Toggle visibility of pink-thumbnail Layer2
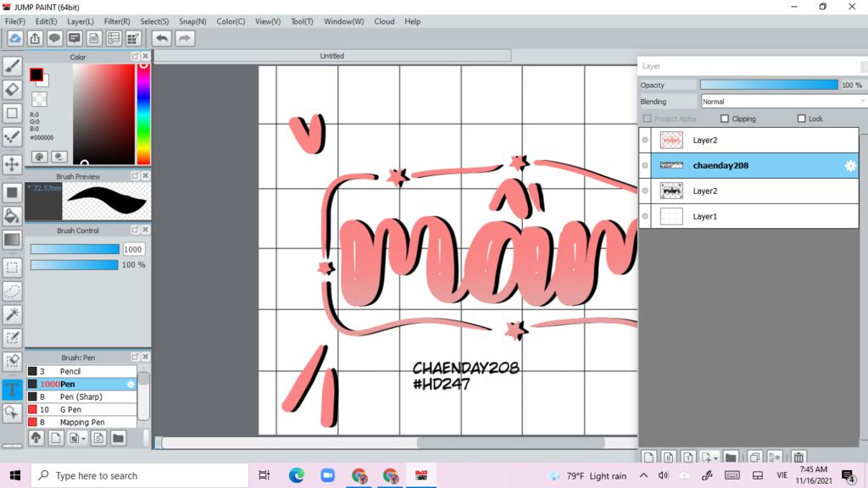 [x=645, y=140]
